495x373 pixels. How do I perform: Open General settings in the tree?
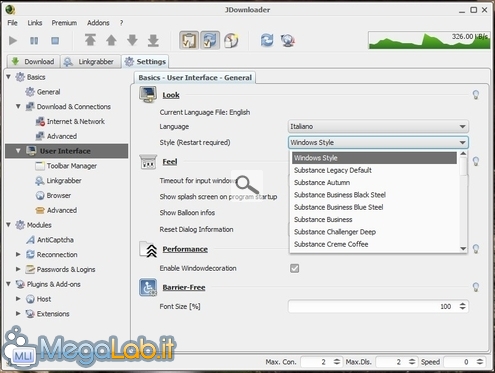pos(48,92)
